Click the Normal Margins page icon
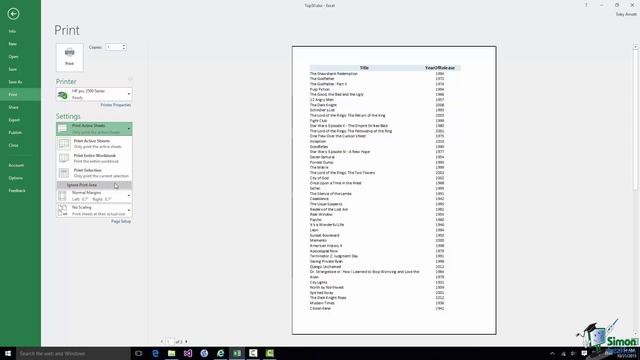The width and height of the screenshot is (640, 360). pos(62,196)
